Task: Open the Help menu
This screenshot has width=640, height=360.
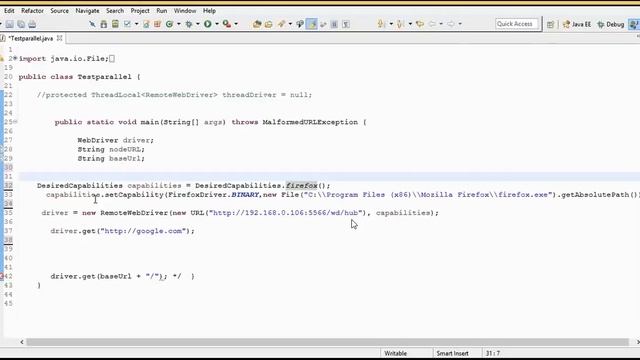Action: click(209, 11)
